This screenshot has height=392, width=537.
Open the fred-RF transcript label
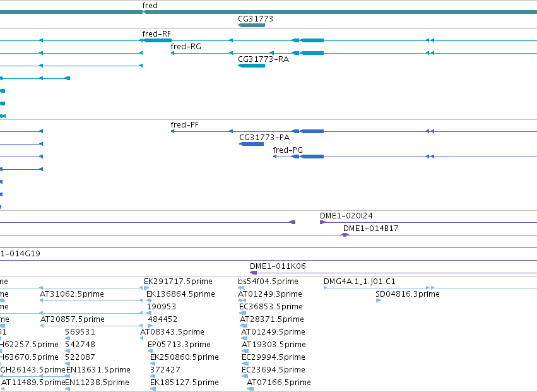[156, 34]
